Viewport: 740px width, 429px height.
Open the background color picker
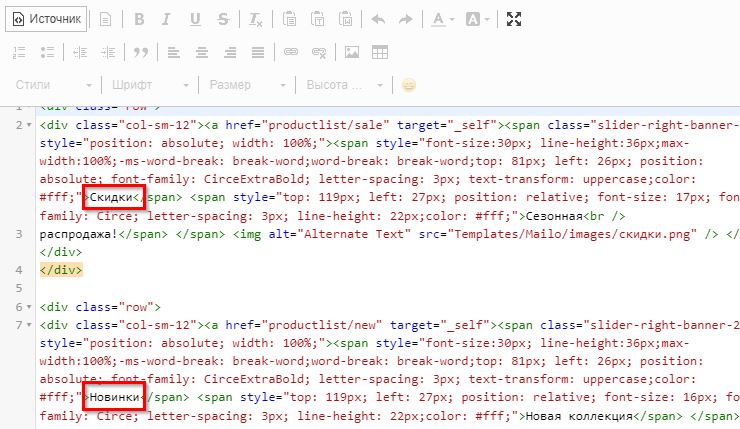coord(477,19)
